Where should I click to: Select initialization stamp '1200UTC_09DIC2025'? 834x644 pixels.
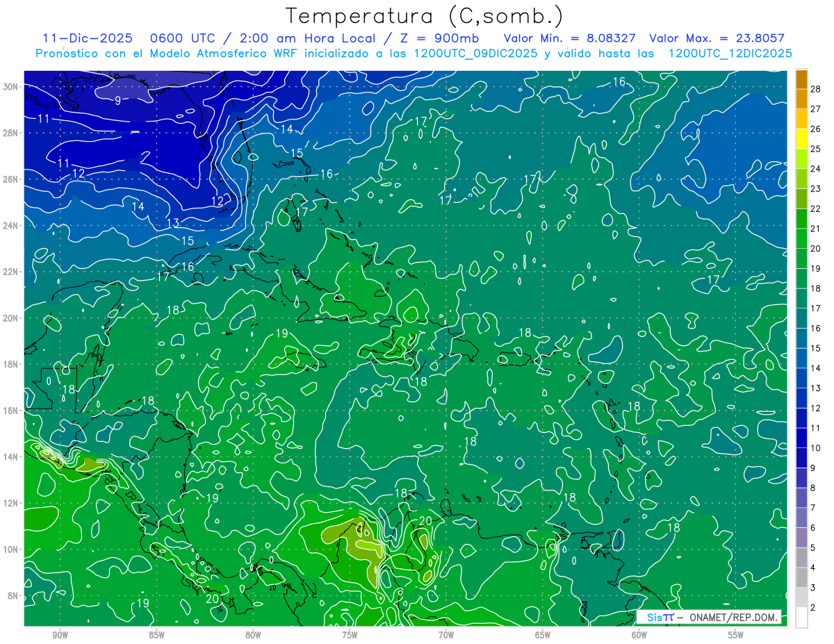tap(475, 53)
